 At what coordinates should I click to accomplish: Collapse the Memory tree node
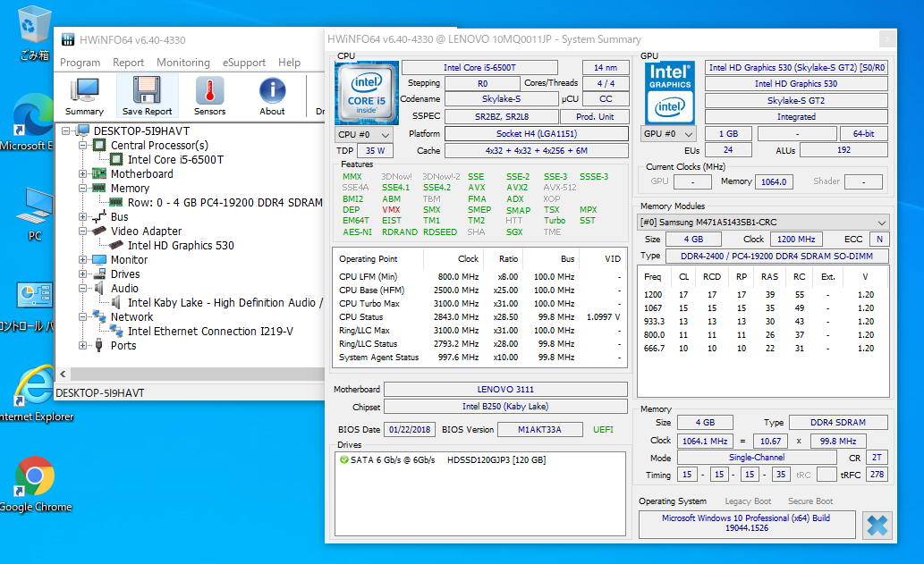click(x=82, y=189)
